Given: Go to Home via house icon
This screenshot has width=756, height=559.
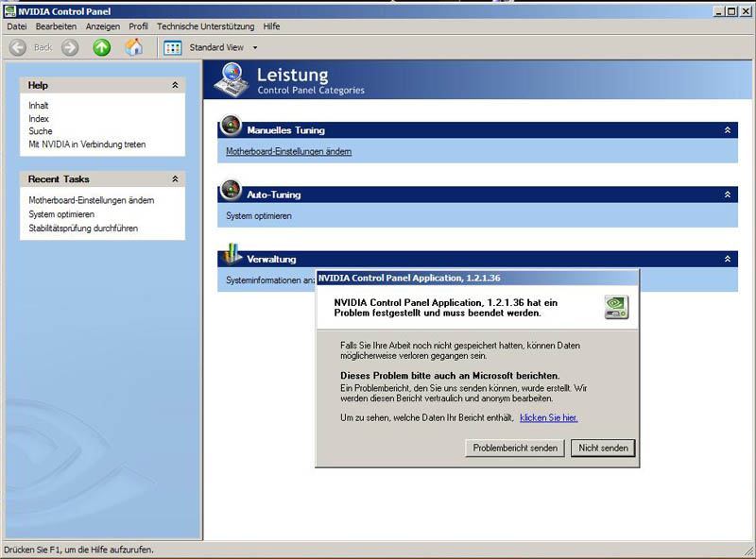Looking at the screenshot, I should pyautogui.click(x=134, y=47).
